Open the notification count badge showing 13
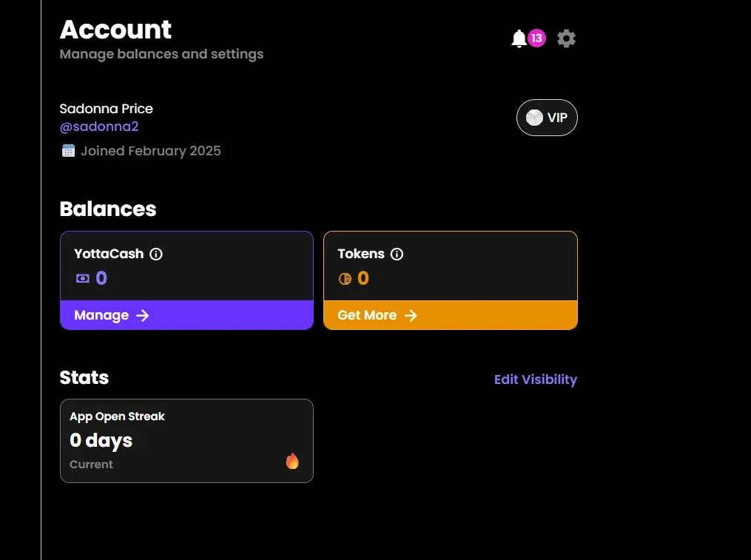The width and height of the screenshot is (751, 560). pyautogui.click(x=536, y=38)
